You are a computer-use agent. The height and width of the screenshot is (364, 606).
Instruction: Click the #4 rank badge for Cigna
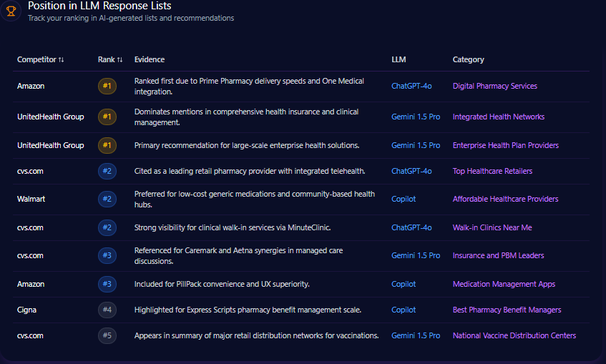coord(107,310)
